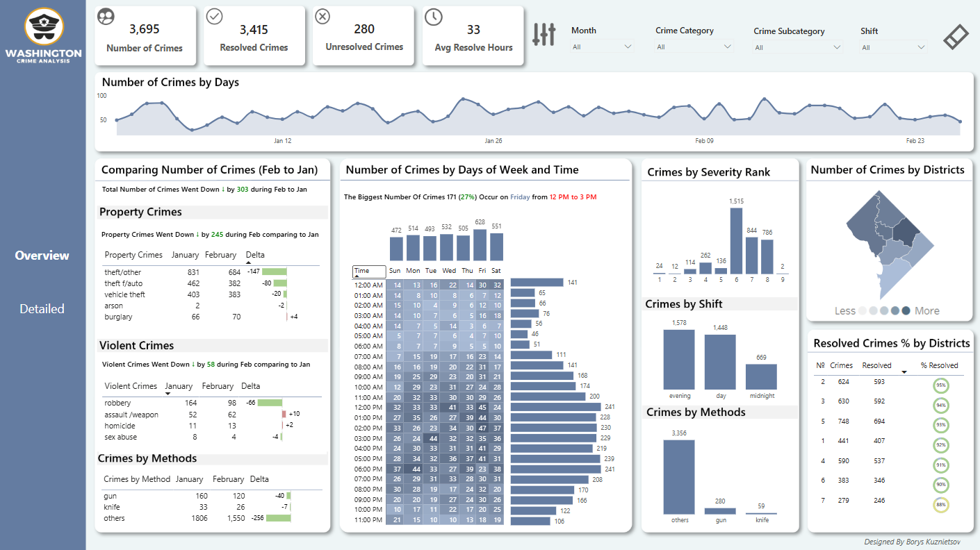Open the Crime Subcategory dropdown
980x550 pixels.
coord(798,47)
